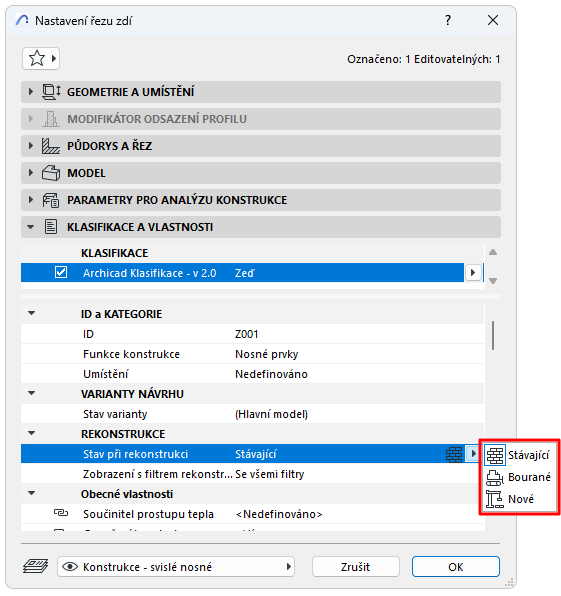Open the Favorites star menu

coord(41,59)
